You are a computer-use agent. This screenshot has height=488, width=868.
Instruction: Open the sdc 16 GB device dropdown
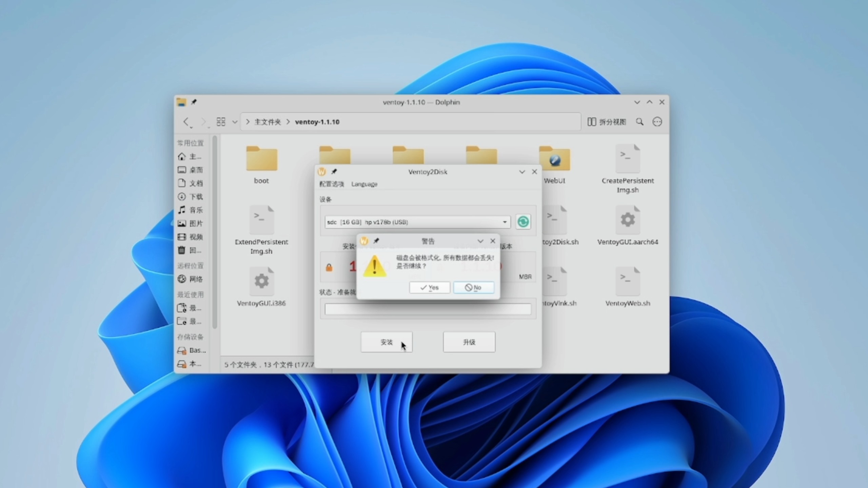(417, 222)
